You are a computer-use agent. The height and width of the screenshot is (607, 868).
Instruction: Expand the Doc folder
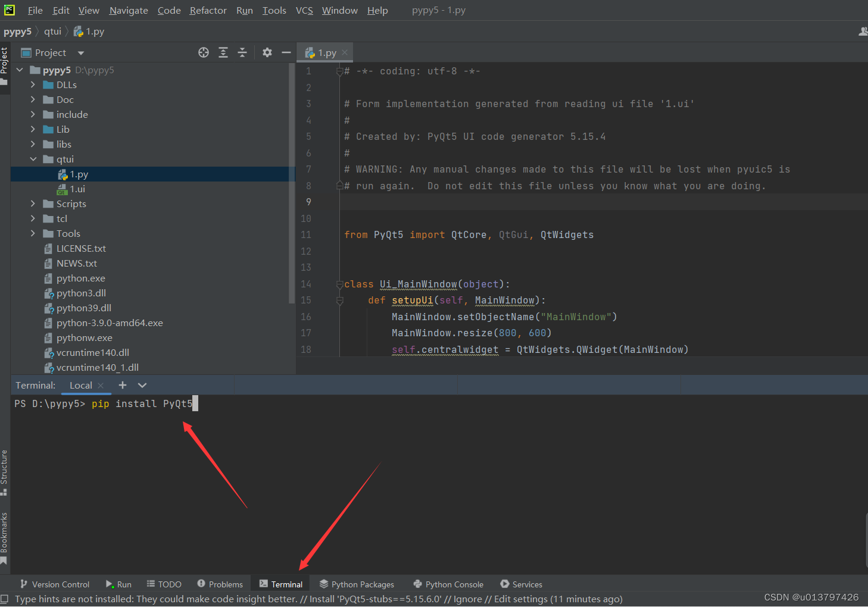[33, 99]
